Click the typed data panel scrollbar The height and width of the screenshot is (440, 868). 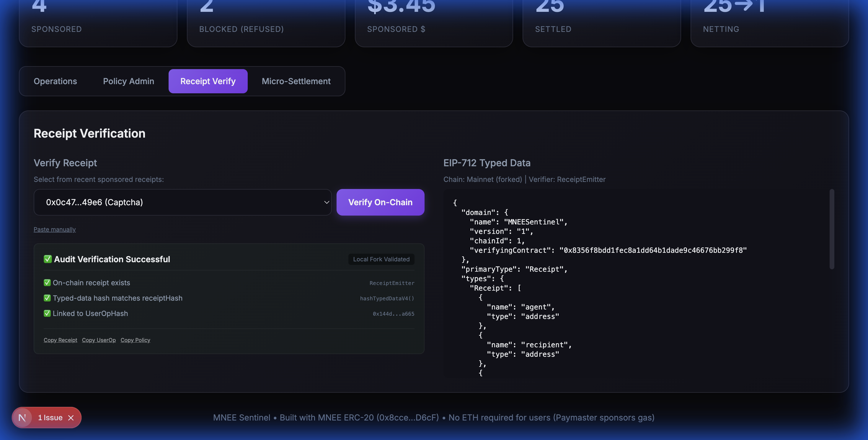(832, 229)
